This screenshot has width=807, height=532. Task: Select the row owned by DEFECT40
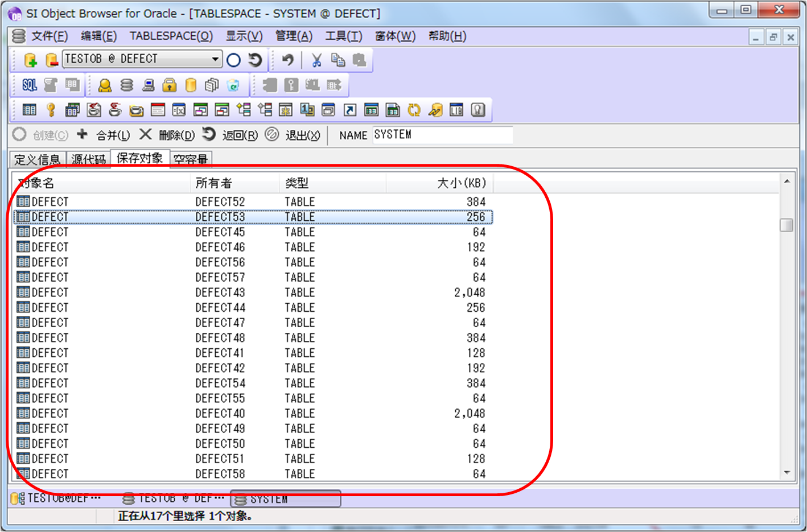(x=253, y=414)
